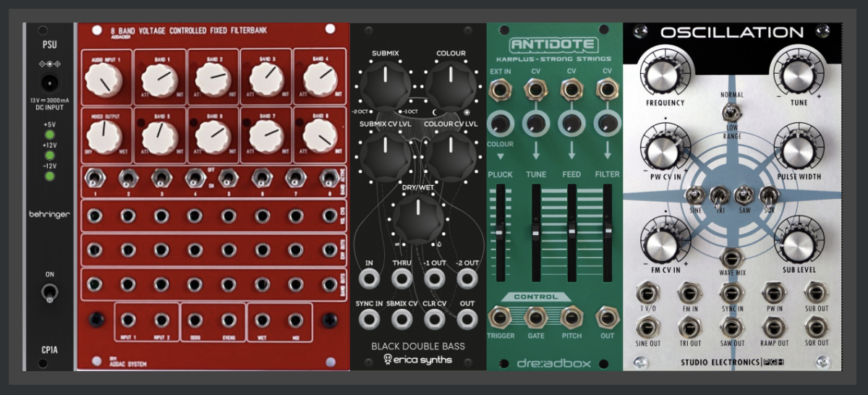Viewport: 868px width, 395px height.
Task: Click the Mix output jack
Action: point(295,320)
